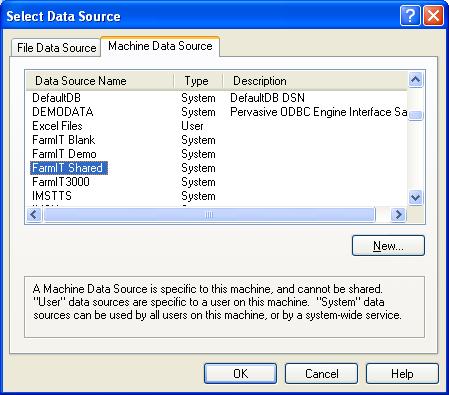
Task: Click the vertical scrollbar down arrow
Action: (x=415, y=197)
